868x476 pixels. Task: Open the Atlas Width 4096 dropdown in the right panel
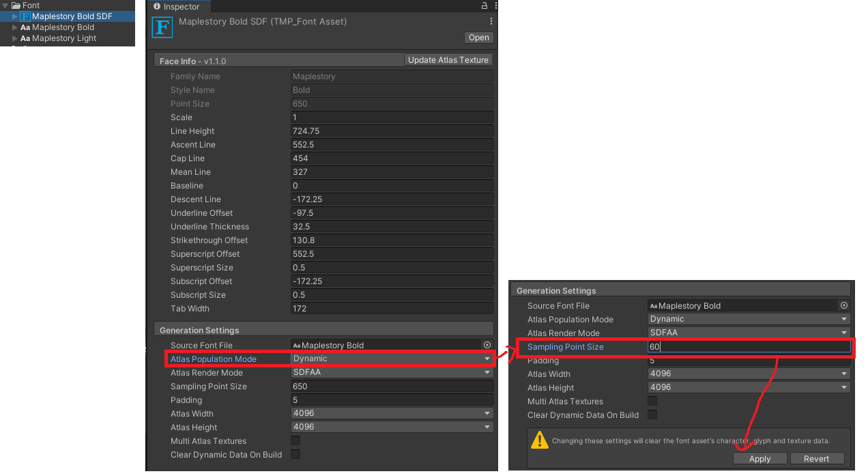[x=749, y=374]
